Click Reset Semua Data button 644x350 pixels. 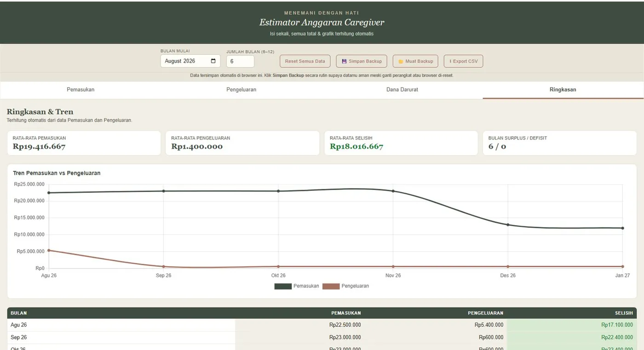[305, 61]
